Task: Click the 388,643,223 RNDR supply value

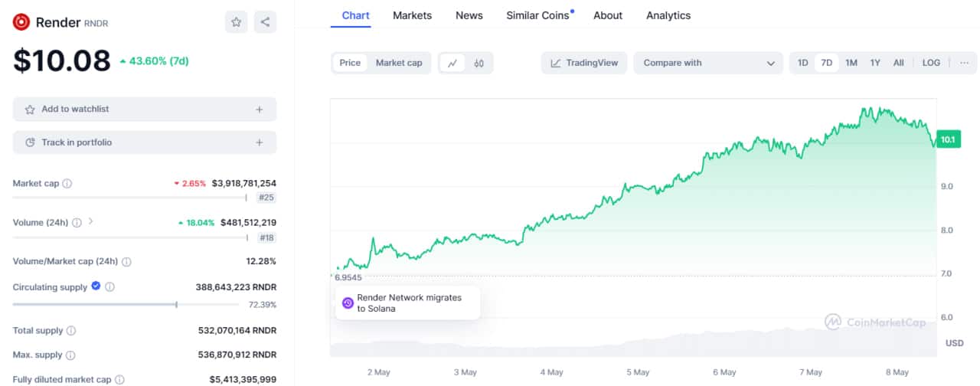Action: pyautogui.click(x=236, y=287)
